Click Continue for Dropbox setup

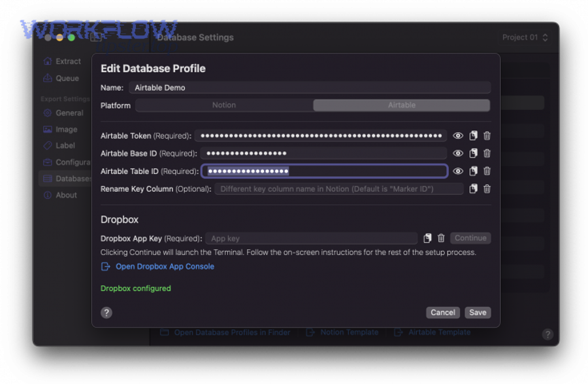coord(470,237)
